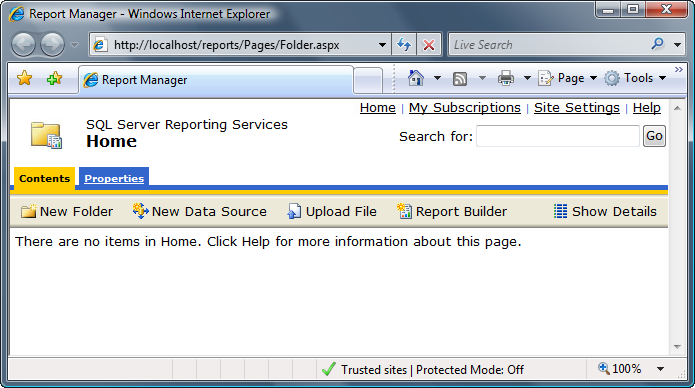Expand the address bar history dropdown
695x388 pixels.
click(382, 45)
